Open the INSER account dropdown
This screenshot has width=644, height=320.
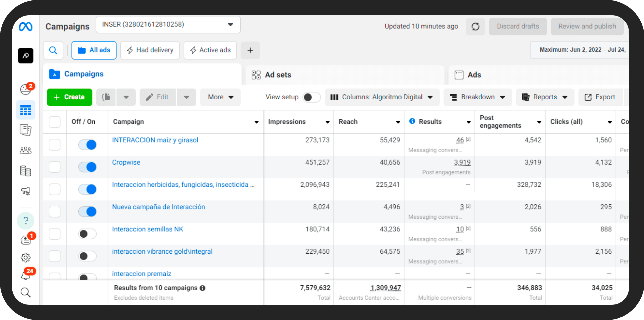point(168,25)
